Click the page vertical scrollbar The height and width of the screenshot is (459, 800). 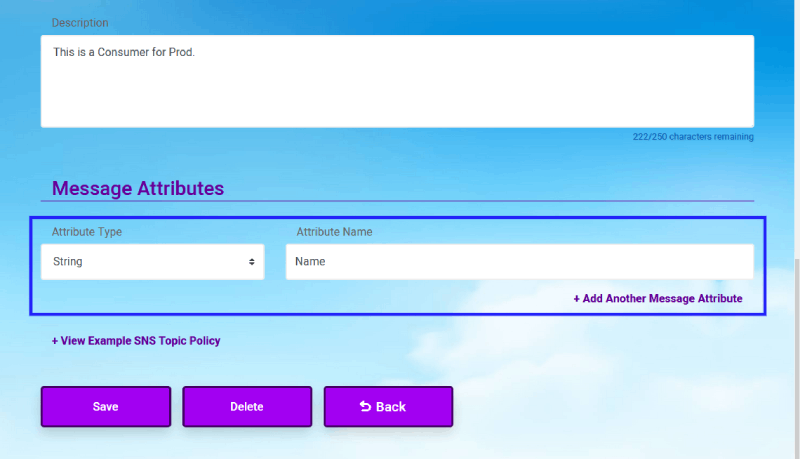[x=797, y=357]
